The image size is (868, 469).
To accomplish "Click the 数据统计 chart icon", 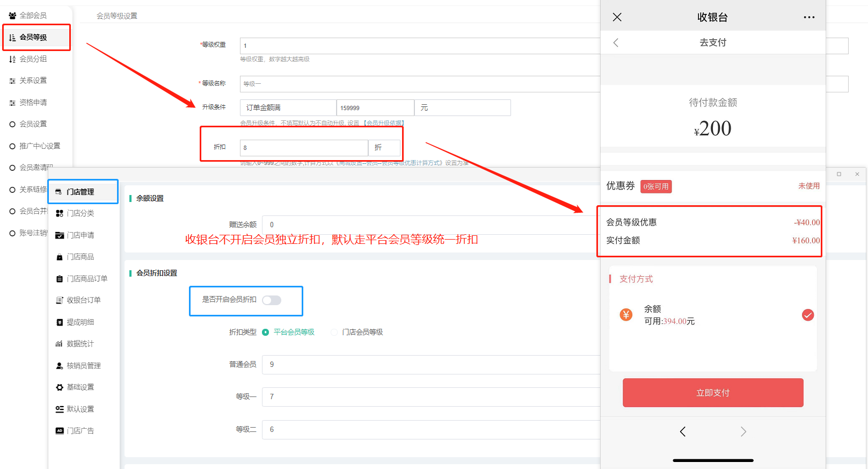I will 60,344.
